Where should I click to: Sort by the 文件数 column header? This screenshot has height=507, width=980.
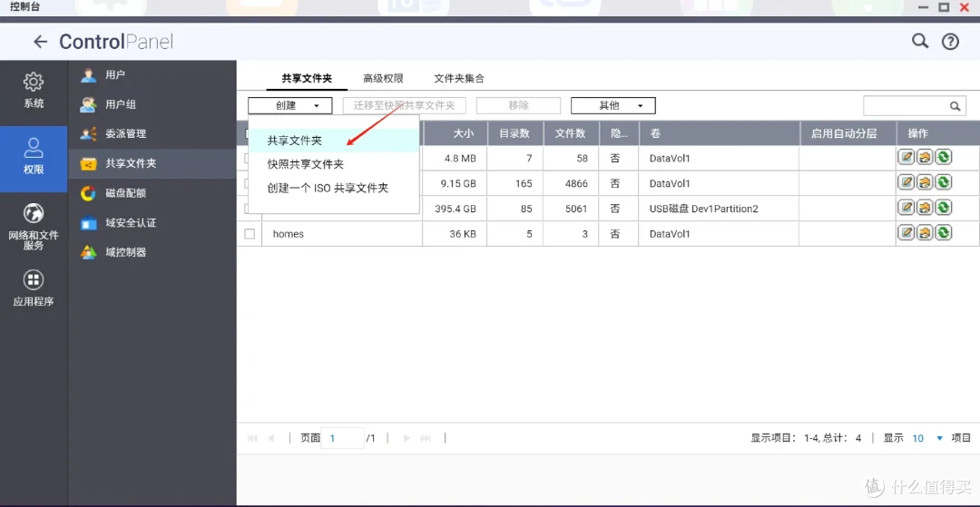click(x=571, y=133)
